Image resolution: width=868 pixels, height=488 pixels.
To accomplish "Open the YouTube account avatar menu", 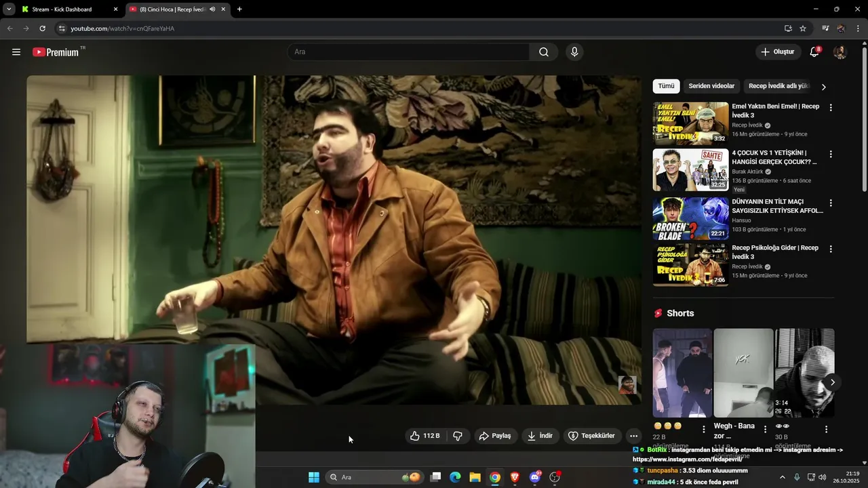I will tap(840, 52).
